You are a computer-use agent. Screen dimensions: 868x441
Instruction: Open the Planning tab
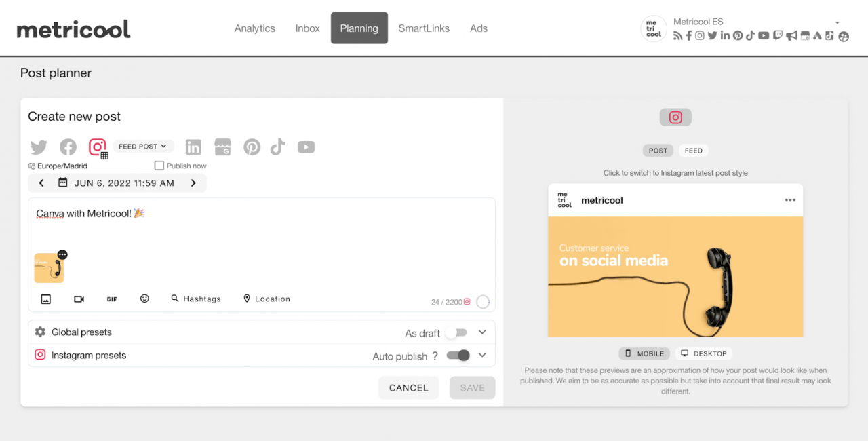359,28
